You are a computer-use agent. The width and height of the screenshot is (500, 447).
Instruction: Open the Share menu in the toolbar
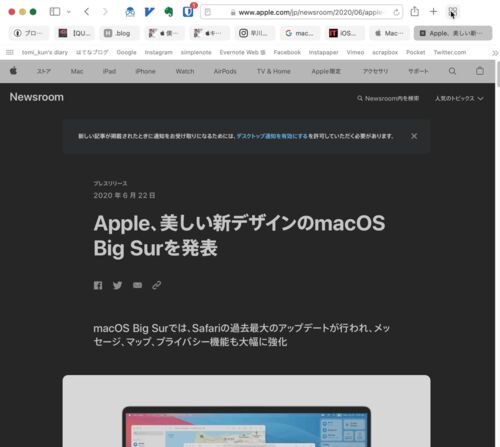(x=414, y=12)
